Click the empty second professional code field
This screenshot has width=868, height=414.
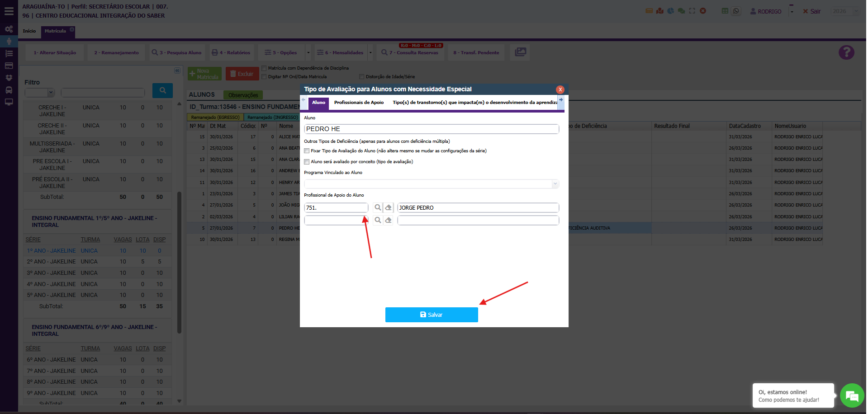coord(336,220)
